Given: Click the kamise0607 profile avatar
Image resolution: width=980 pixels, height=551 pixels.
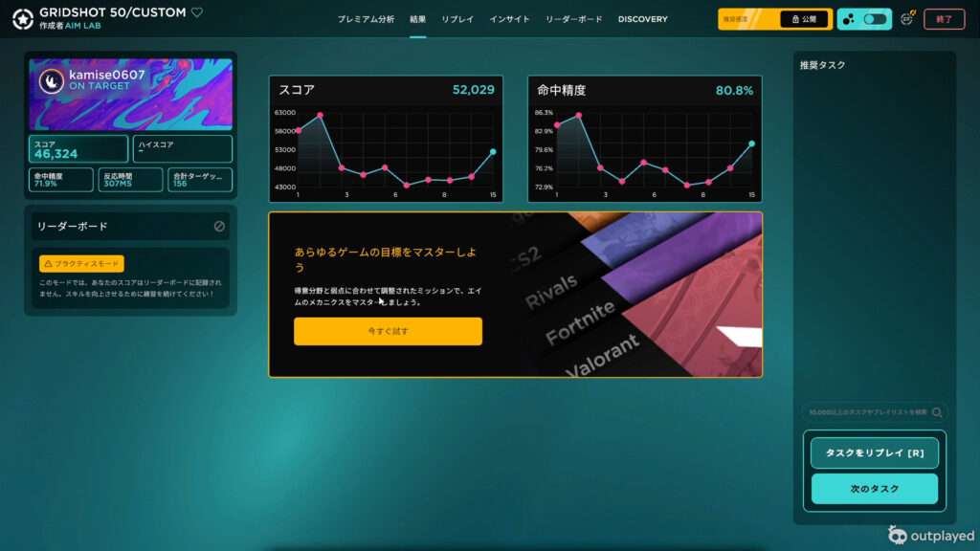Looking at the screenshot, I should [51, 81].
